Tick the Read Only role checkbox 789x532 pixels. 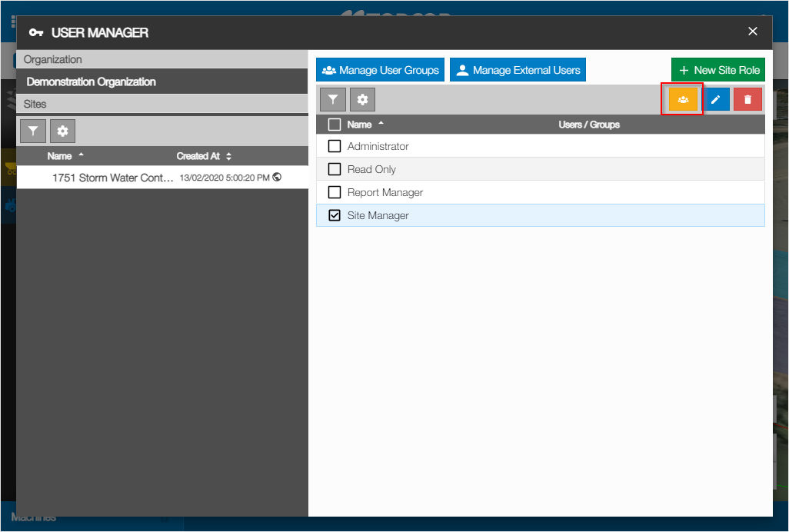(335, 169)
